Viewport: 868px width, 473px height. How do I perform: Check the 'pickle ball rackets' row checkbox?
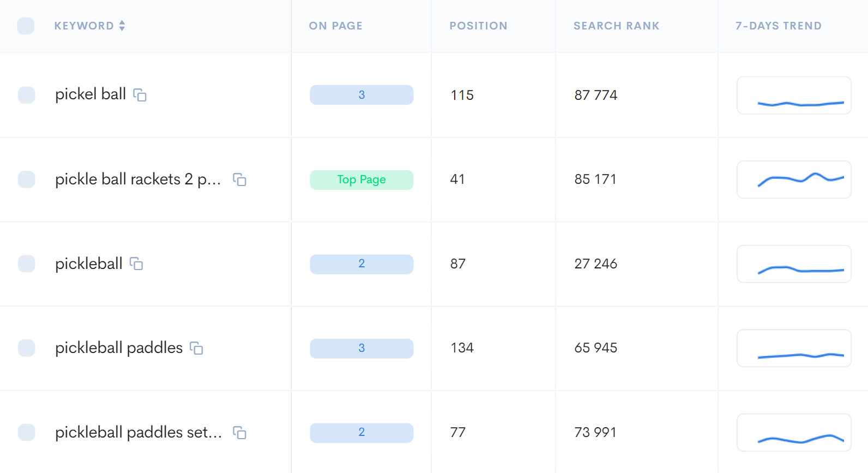[x=26, y=179]
